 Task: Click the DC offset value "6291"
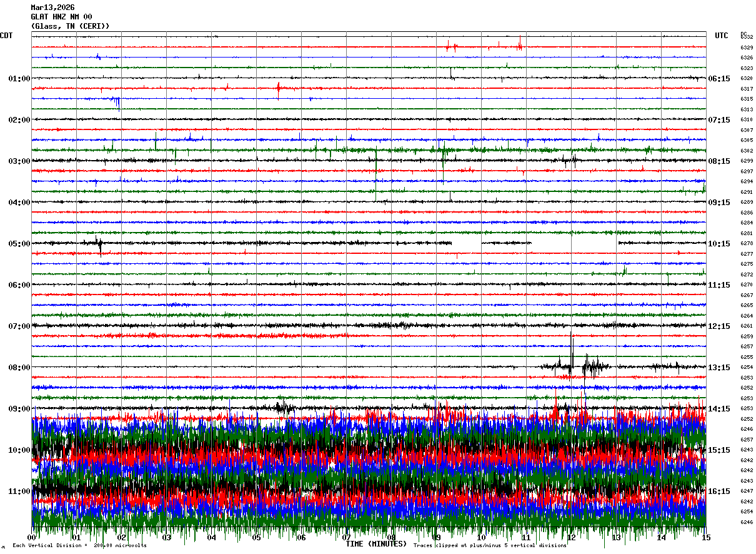point(747,192)
